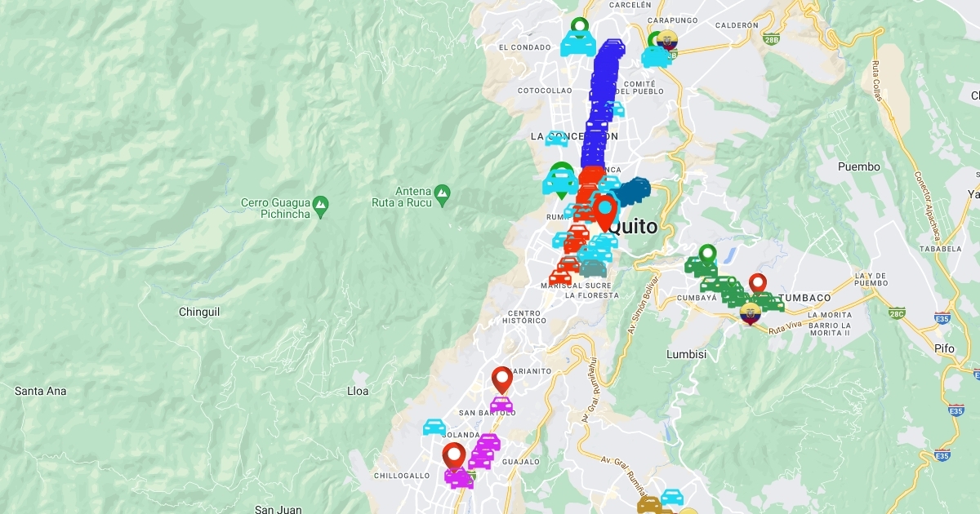Click the Cotocollao label
The image size is (980, 514).
pos(543,91)
